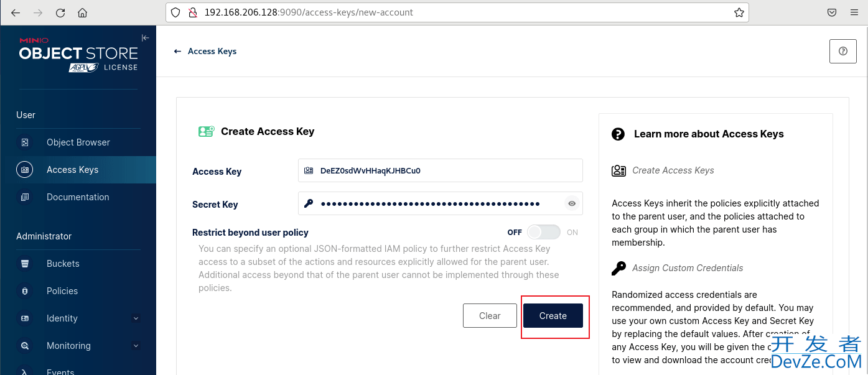This screenshot has width=868, height=375.
Task: Open the Firefox hamburger application menu
Action: pyautogui.click(x=854, y=12)
